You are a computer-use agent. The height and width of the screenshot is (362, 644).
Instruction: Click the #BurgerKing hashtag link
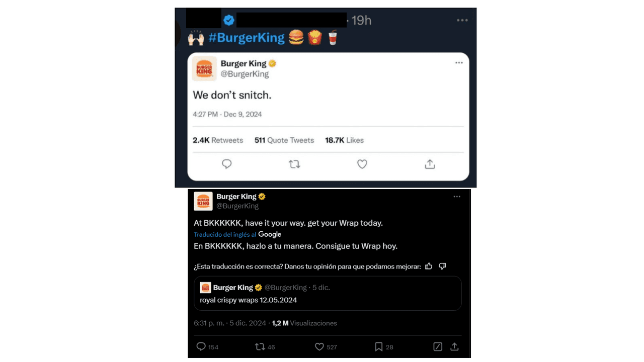point(246,38)
